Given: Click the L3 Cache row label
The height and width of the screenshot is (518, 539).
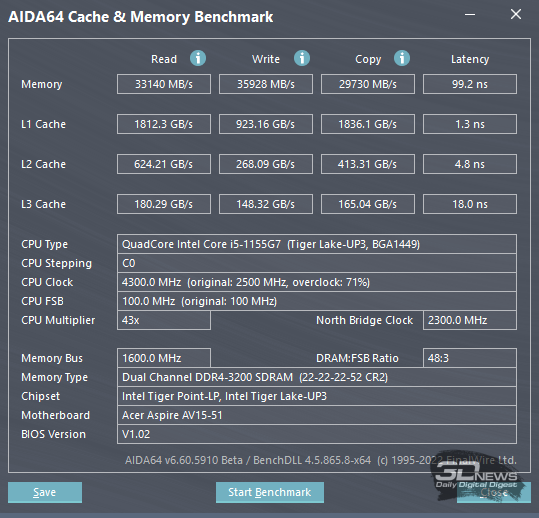Looking at the screenshot, I should coord(43,204).
